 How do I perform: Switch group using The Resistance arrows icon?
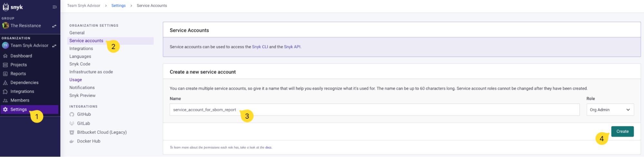coord(54,26)
